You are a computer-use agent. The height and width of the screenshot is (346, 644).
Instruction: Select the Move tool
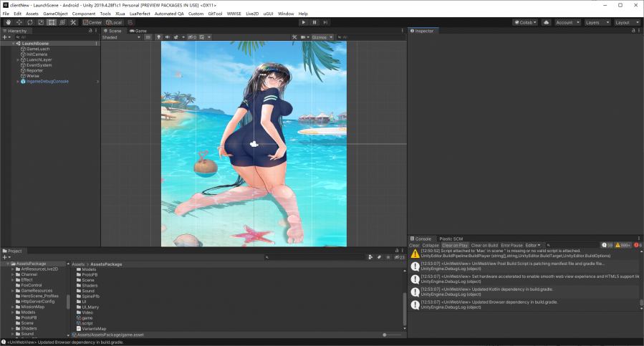19,22
